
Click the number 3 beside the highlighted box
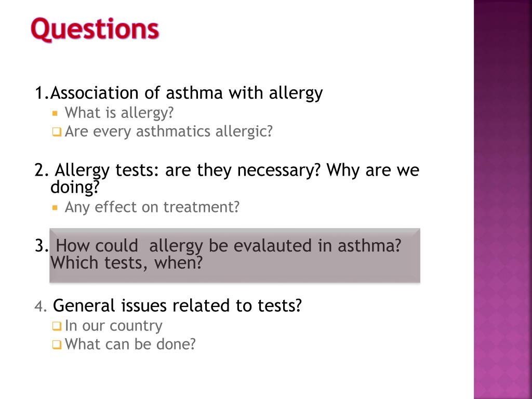point(41,246)
